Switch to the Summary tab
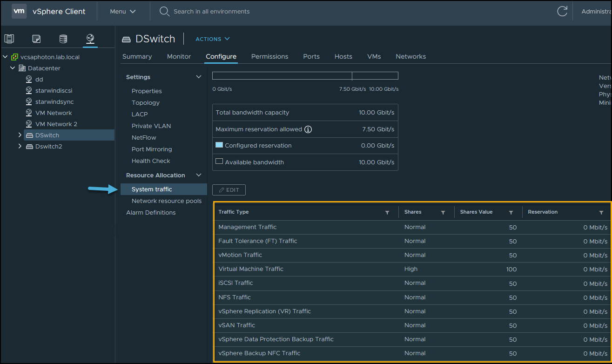The width and height of the screenshot is (612, 364). click(137, 56)
